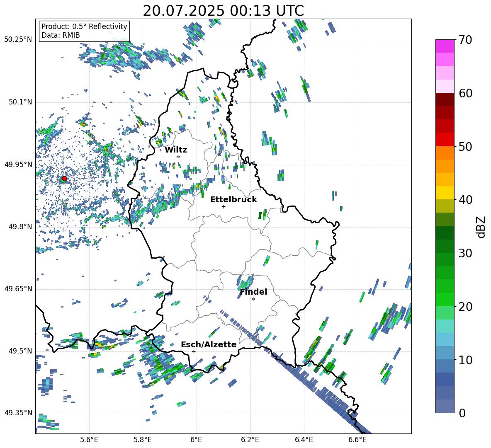Click the 60 value on the colorbar
The width and height of the screenshot is (491, 448).
465,93
